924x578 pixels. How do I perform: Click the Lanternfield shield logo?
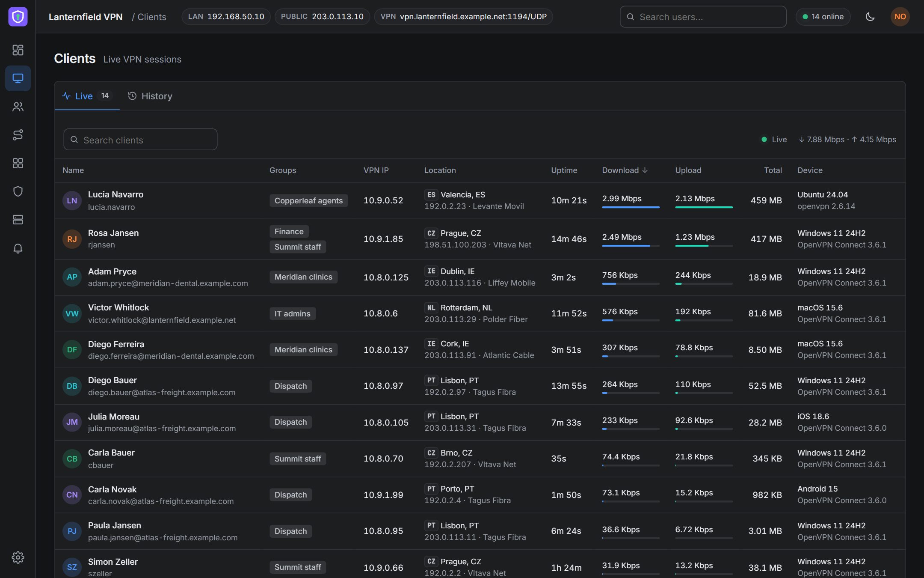click(18, 17)
